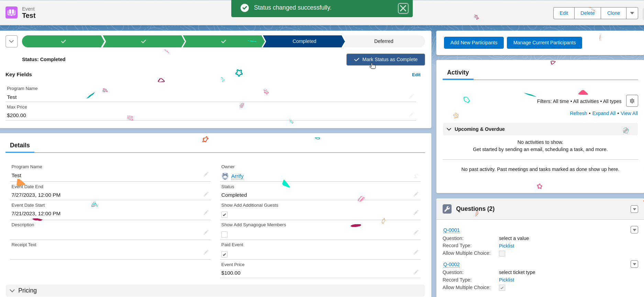The height and width of the screenshot is (297, 644).
Task: Open Q-0001 row actions dropdown
Action: 634,230
